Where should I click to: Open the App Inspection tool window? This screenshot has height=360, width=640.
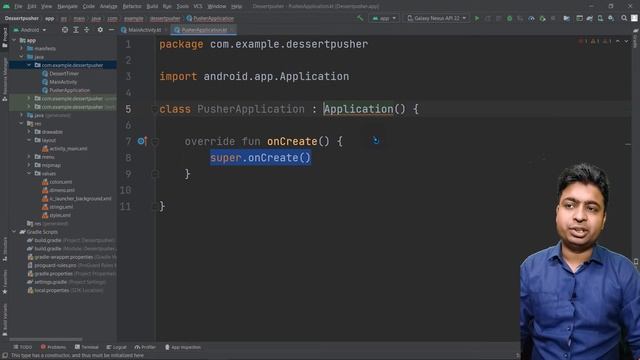pos(183,347)
